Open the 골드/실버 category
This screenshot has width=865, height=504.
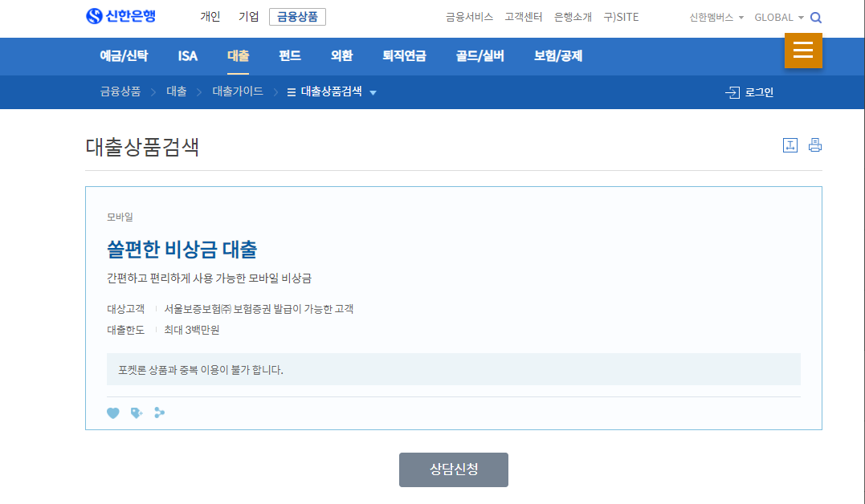point(478,56)
